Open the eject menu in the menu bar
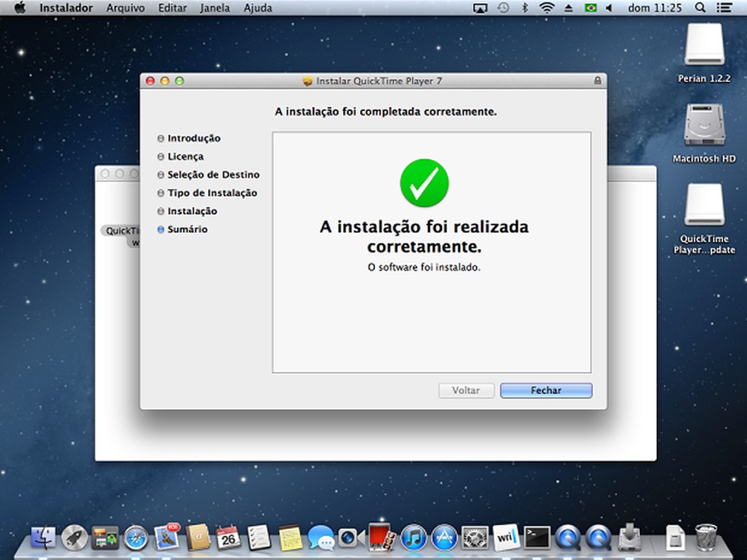Screen dimensions: 747x560 569,8
